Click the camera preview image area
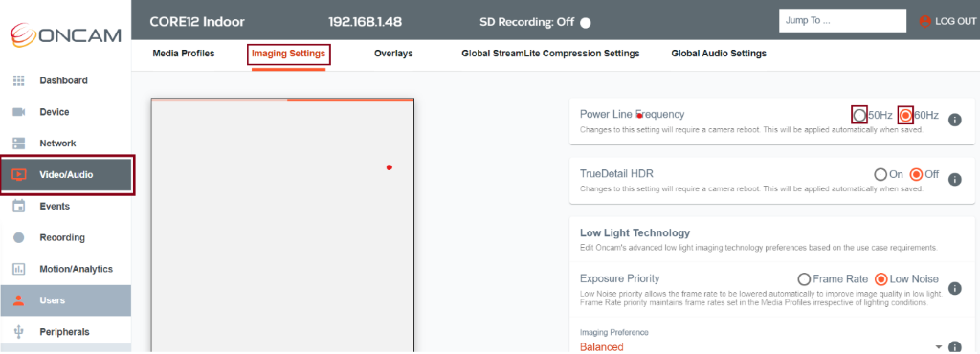This screenshot has height=354, width=980. tap(282, 227)
